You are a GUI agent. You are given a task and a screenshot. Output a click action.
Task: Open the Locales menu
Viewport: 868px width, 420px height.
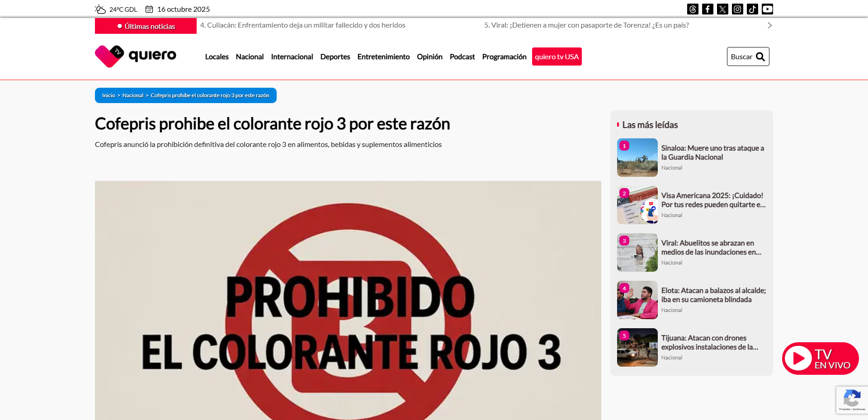217,57
